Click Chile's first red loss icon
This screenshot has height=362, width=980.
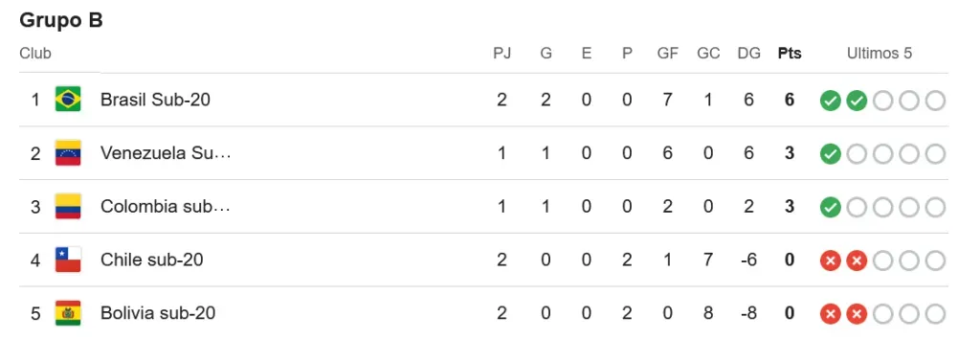(830, 260)
